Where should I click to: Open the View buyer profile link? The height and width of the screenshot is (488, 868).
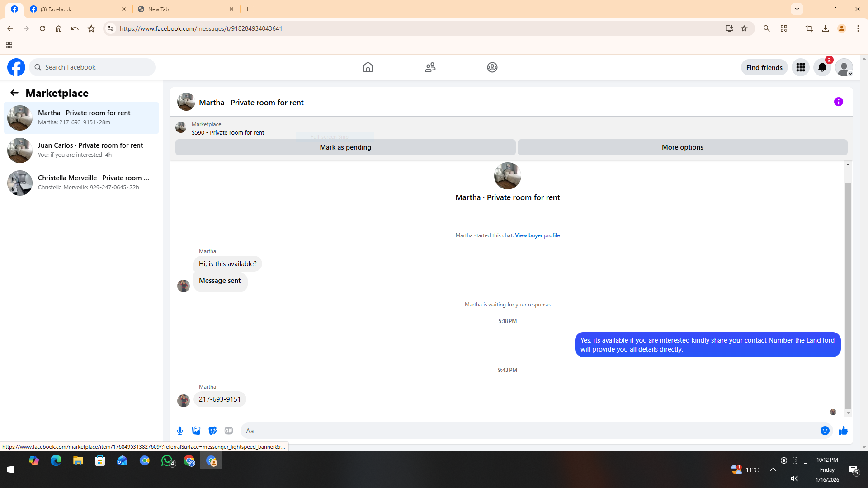pyautogui.click(x=537, y=235)
